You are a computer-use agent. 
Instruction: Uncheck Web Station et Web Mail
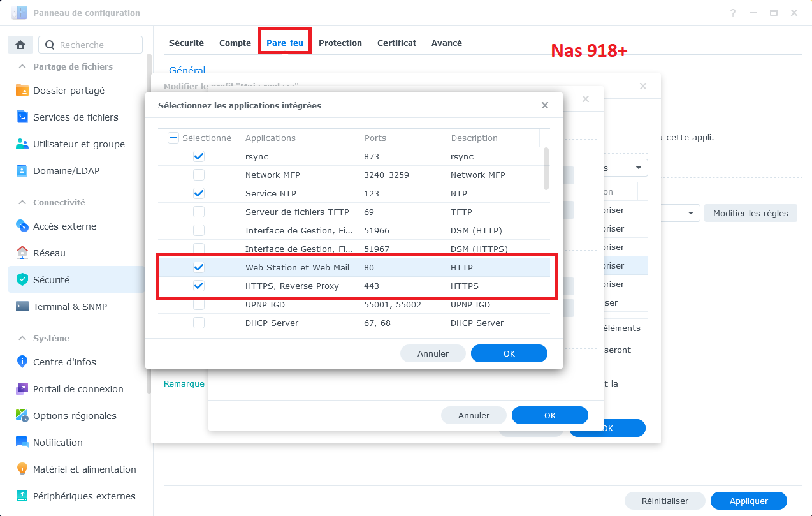tap(199, 267)
